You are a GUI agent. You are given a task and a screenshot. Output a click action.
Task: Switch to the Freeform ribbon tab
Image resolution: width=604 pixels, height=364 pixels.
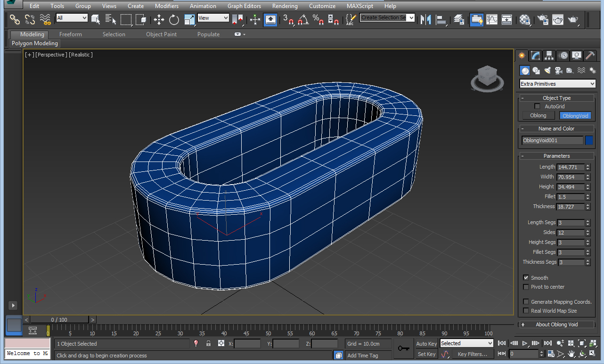(x=70, y=34)
